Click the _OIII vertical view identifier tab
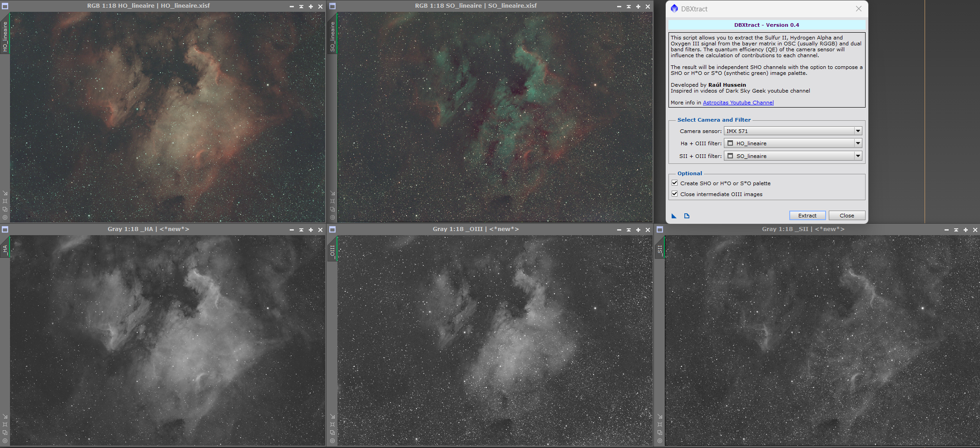Image resolution: width=980 pixels, height=448 pixels. tap(332, 251)
